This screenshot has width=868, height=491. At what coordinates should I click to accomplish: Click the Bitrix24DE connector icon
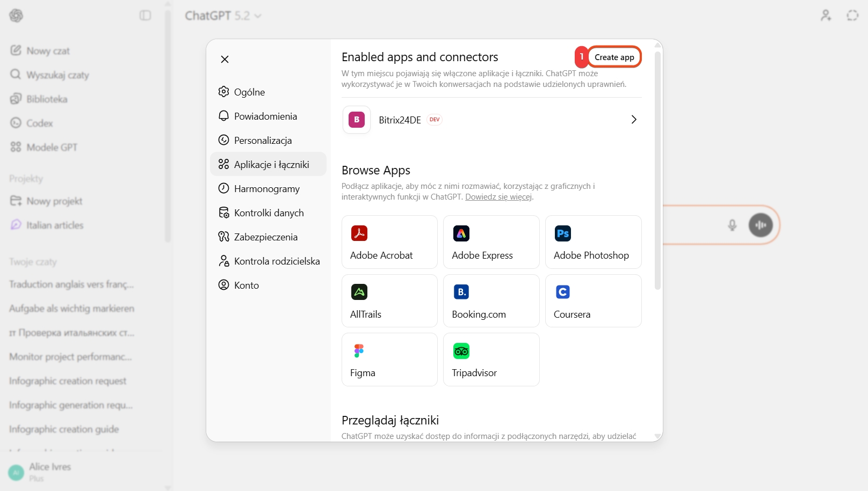point(357,120)
